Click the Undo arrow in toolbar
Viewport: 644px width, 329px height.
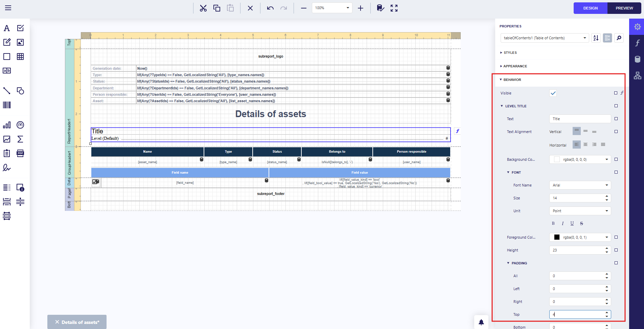tap(270, 8)
